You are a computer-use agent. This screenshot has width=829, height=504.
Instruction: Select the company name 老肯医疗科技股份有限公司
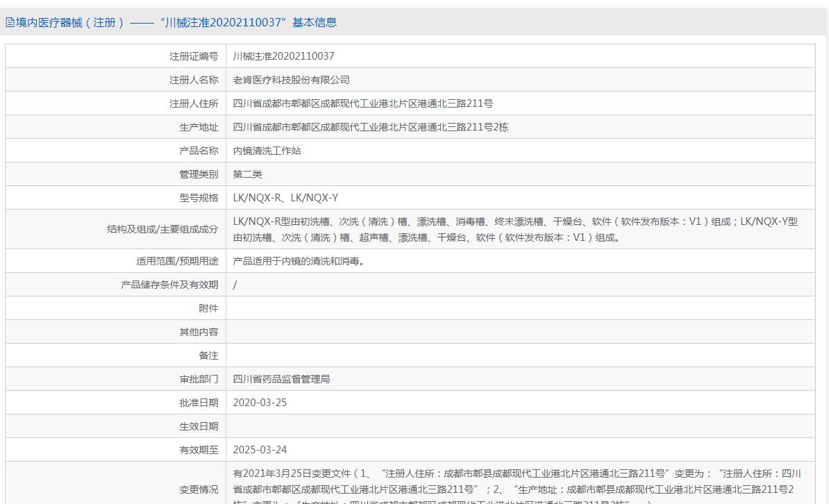pos(292,80)
